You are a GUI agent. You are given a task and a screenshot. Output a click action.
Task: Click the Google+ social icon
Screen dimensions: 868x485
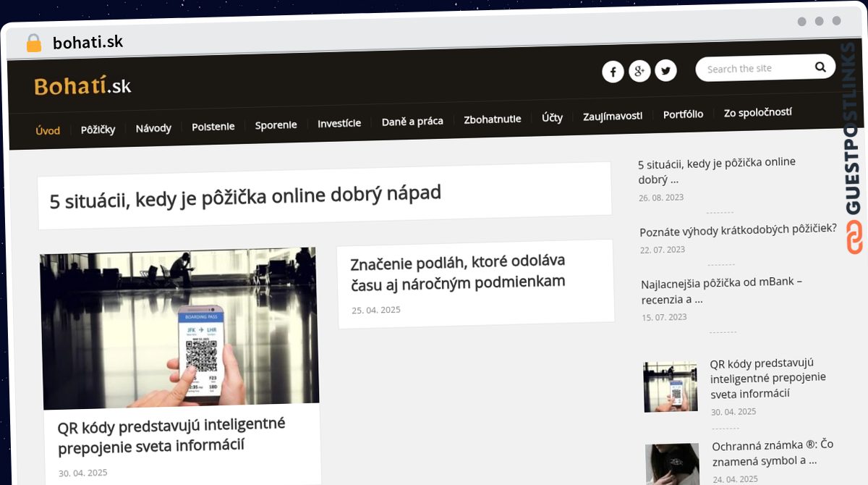(x=639, y=70)
